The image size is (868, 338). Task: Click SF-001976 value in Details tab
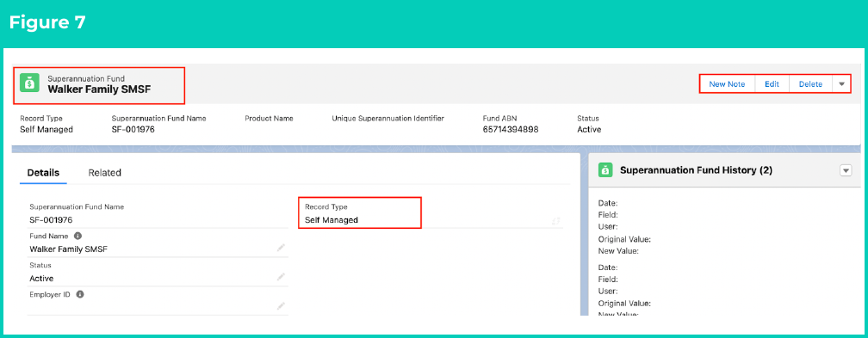51,219
